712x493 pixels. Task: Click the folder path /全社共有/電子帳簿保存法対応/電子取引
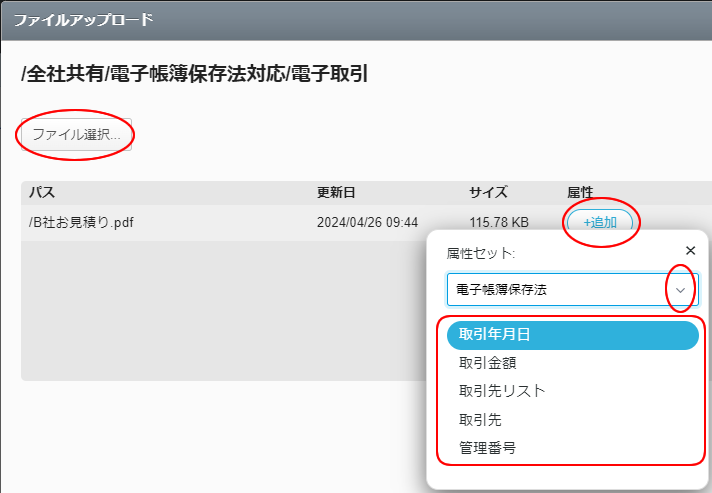point(194,74)
